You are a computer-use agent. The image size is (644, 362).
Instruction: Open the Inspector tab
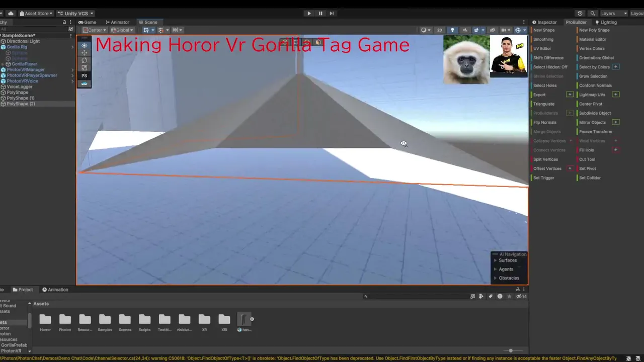544,22
